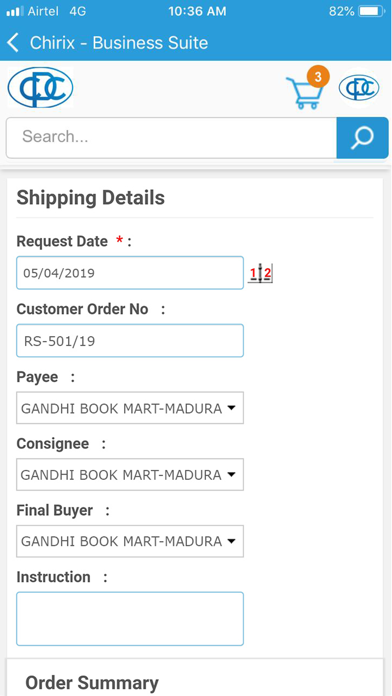392x696 pixels.
Task: Tap the battery indicator in status bar
Action: (x=372, y=12)
